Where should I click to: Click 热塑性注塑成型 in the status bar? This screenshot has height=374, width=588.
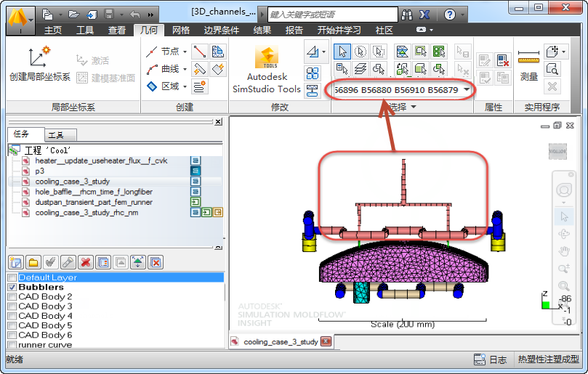[548, 359]
